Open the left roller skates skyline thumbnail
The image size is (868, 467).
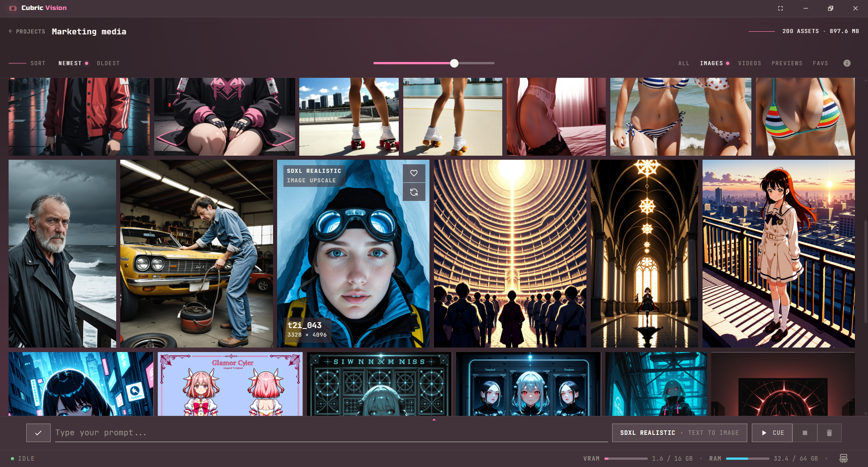click(x=349, y=117)
